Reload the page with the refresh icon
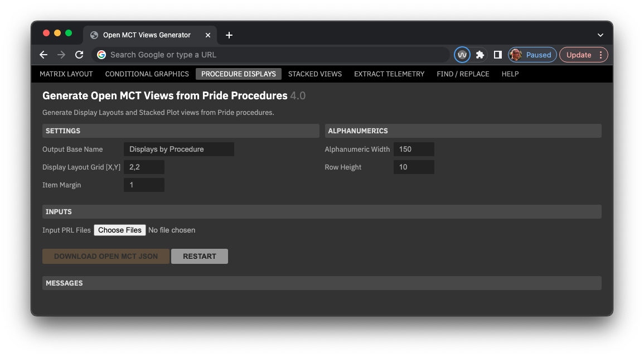Viewport: 644px width, 357px height. click(x=79, y=55)
